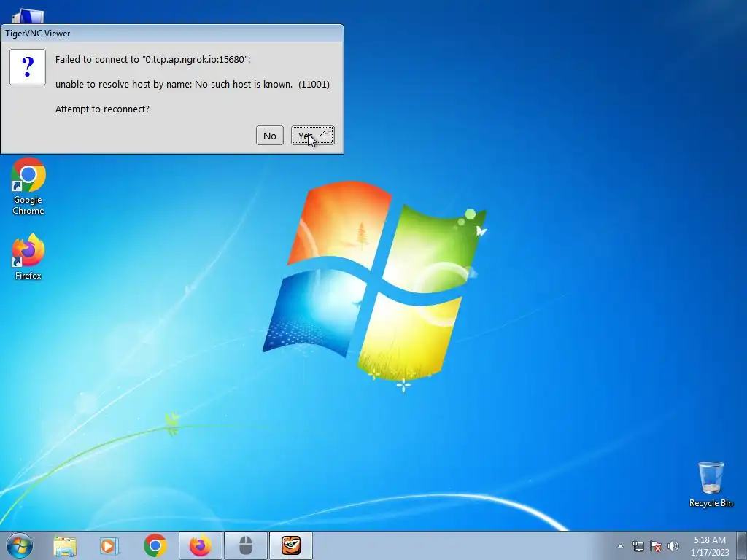
Task: Open Windows Explorer from the taskbar
Action: (x=65, y=545)
